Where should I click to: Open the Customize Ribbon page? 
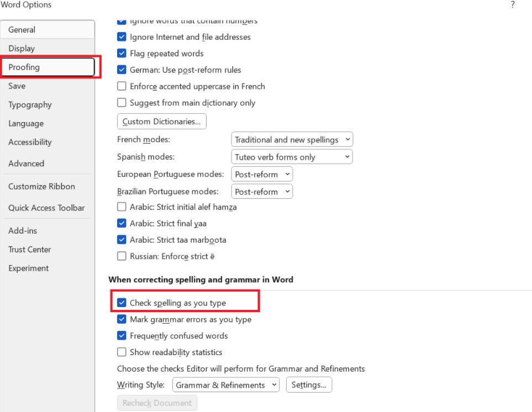coord(41,186)
